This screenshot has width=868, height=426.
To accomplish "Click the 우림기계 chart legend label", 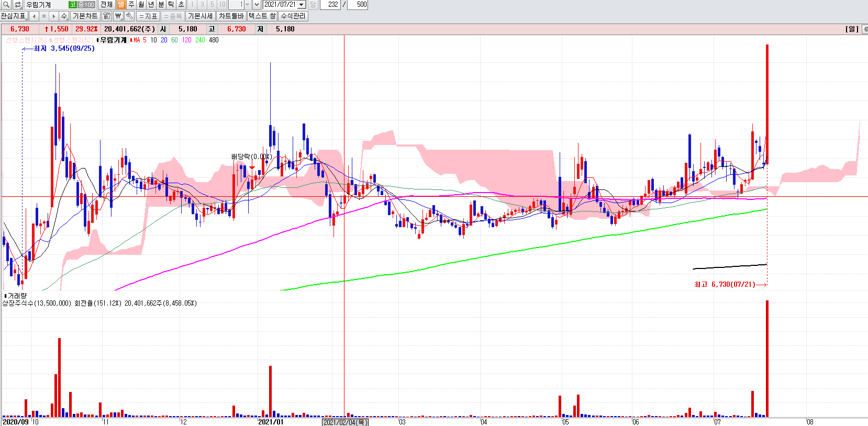I will (113, 40).
